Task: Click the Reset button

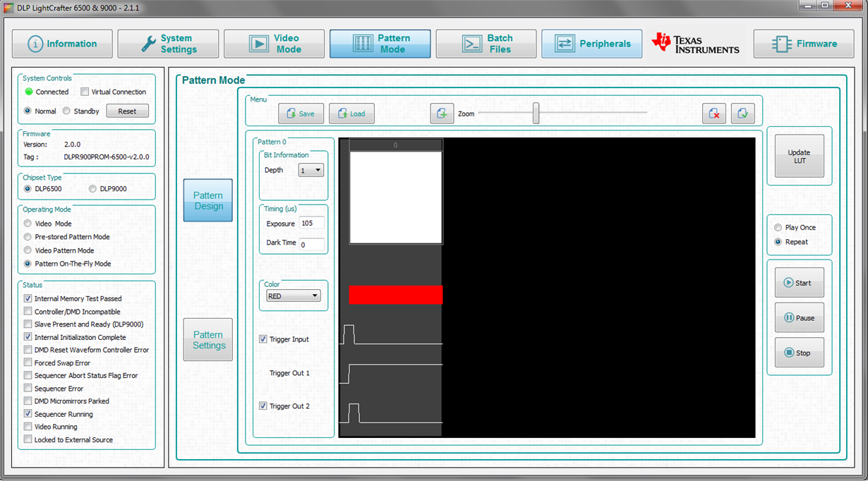Action: coord(128,111)
